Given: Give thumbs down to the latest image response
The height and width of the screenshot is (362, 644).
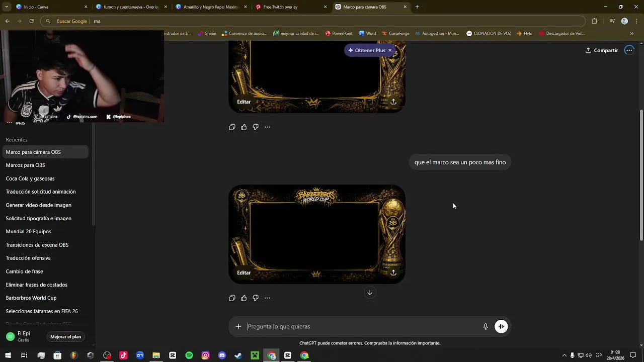Looking at the screenshot, I should click(256, 298).
